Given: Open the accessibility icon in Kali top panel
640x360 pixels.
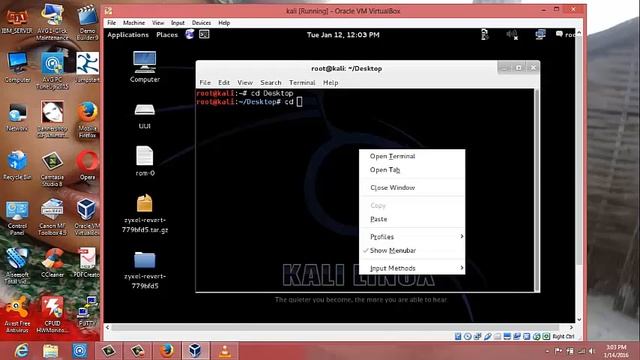Looking at the screenshot, I should (x=484, y=35).
